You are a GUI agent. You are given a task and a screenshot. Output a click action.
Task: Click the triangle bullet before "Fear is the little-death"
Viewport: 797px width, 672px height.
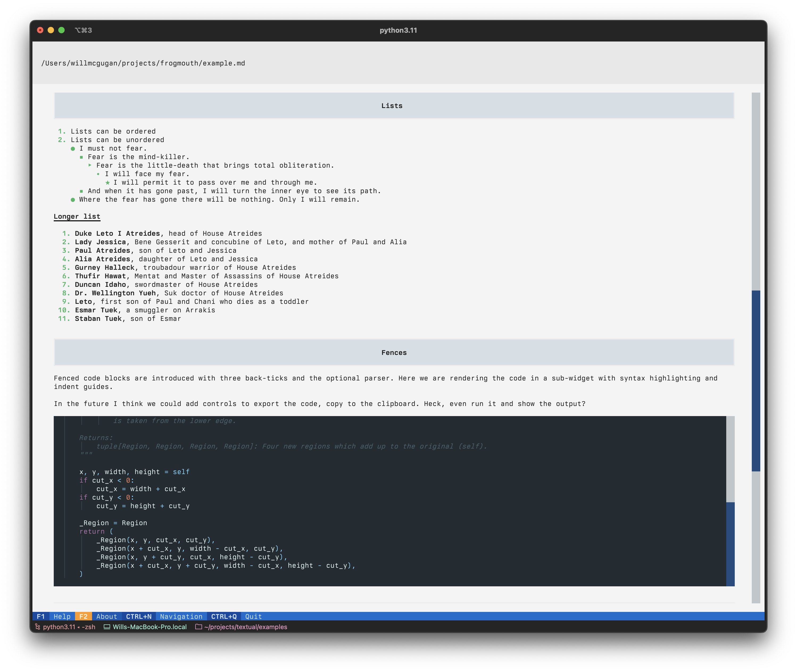(x=90, y=165)
